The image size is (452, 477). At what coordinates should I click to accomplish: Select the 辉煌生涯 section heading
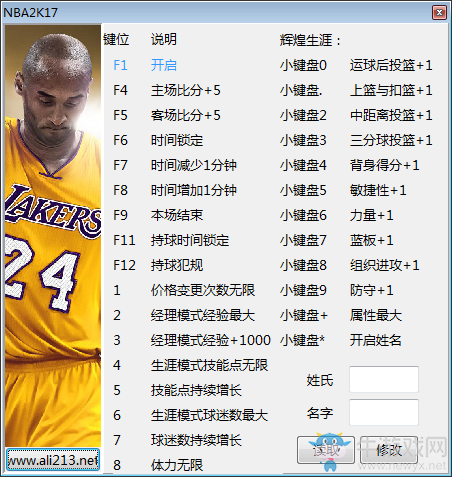(310, 40)
